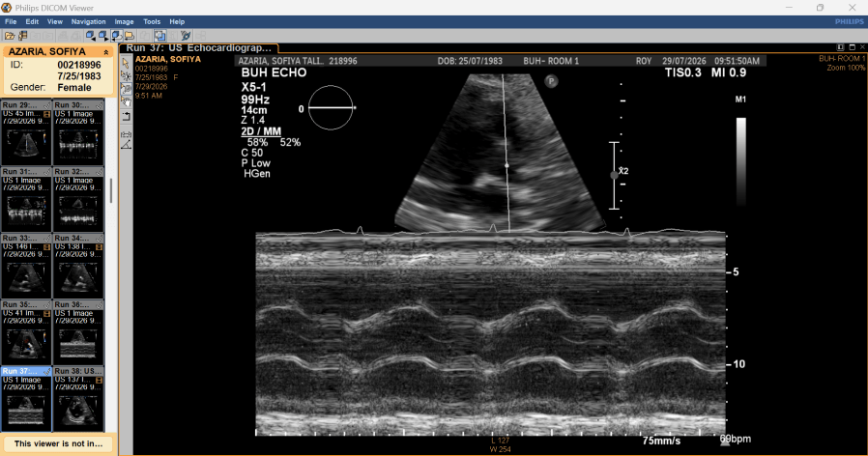Open the Run 35 color Doppler thumbnail

[x=26, y=332]
